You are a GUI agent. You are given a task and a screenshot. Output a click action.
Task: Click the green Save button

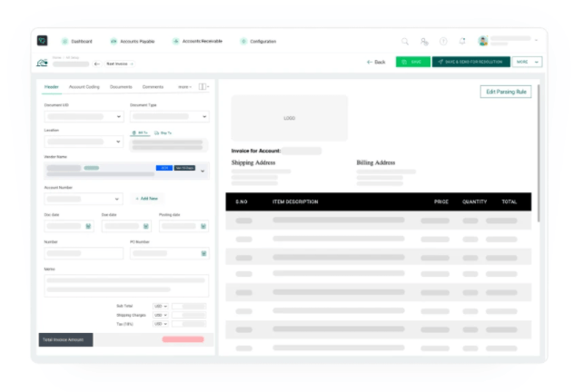(413, 62)
